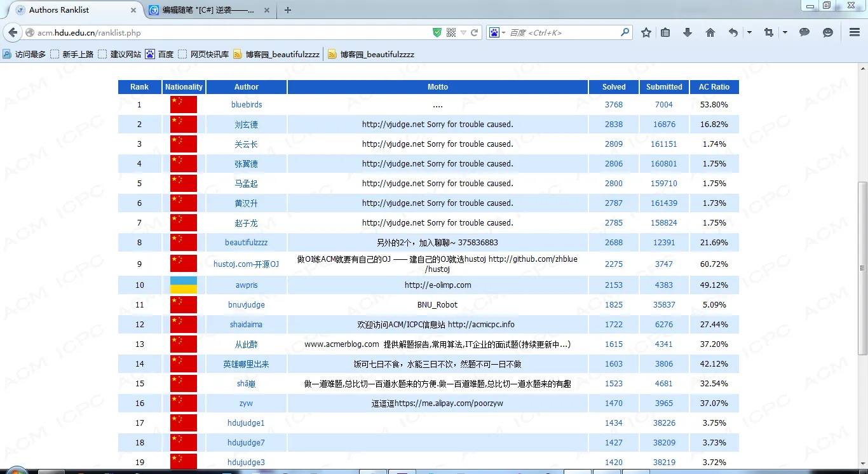
Task: Open new tab with plus button
Action: pyautogui.click(x=288, y=10)
